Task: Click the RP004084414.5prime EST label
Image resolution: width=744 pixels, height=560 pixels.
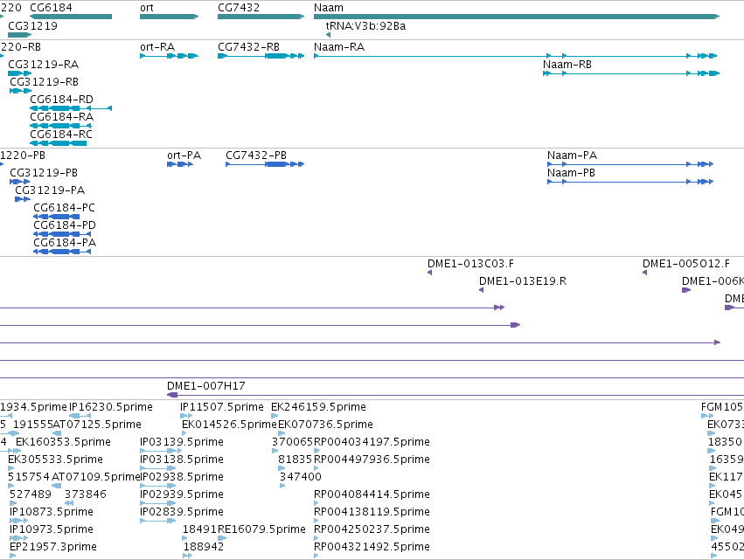Action: 372,494
